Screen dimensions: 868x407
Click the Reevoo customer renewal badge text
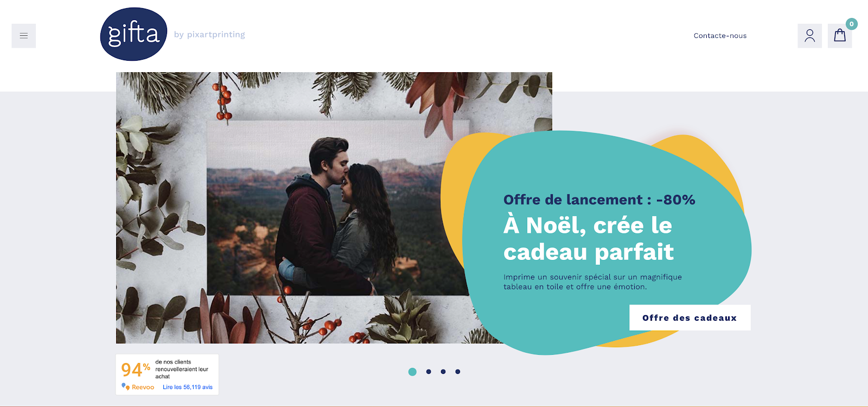[x=182, y=369]
